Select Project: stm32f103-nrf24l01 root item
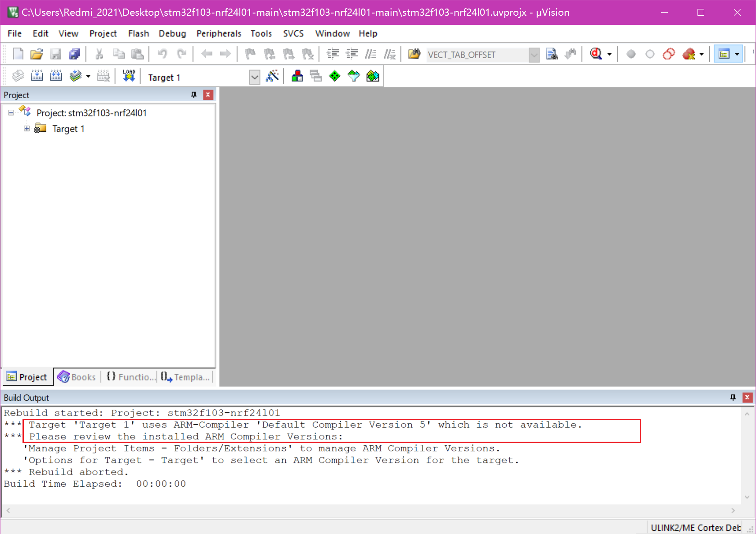 coord(91,113)
